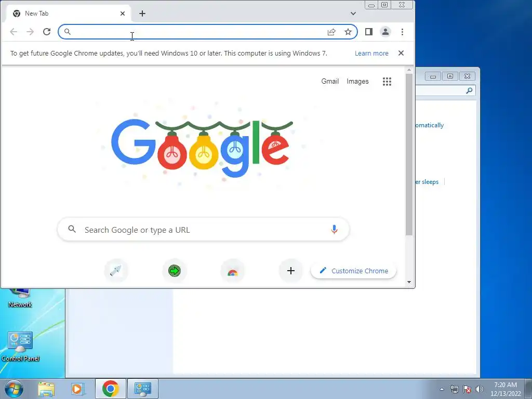This screenshot has height=399, width=532.
Task: Click the Chrome taskbar button
Action: coord(110,389)
